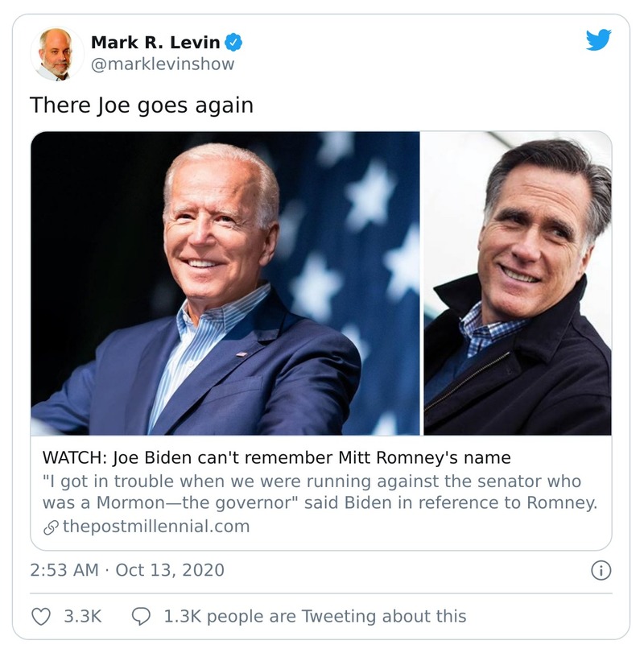Click the heart icon to like the tweet
The height and width of the screenshot is (653, 644).
[41, 618]
